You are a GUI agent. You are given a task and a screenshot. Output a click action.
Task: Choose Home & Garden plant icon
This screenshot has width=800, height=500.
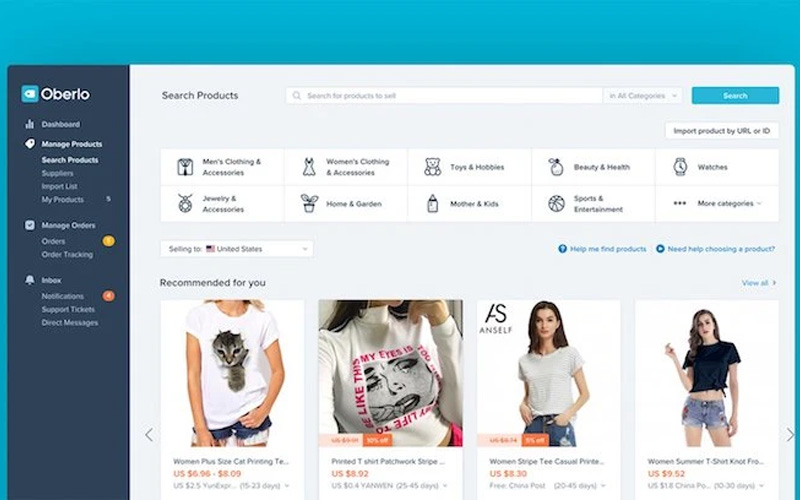coord(309,204)
